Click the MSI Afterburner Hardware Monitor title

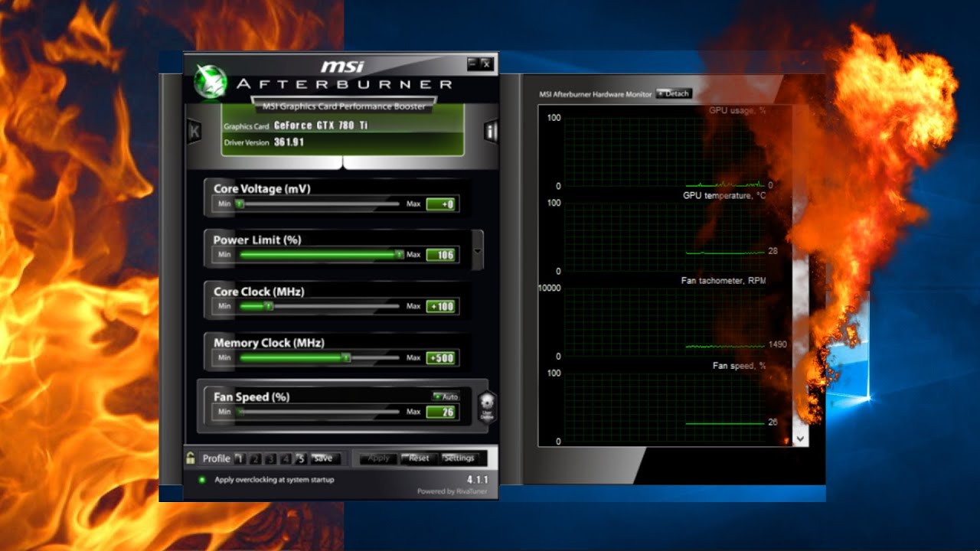pyautogui.click(x=596, y=94)
